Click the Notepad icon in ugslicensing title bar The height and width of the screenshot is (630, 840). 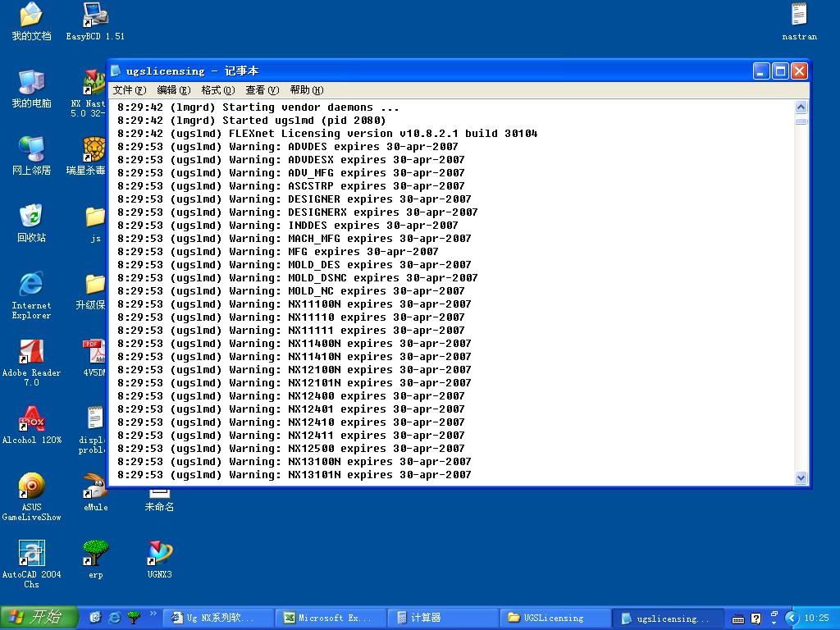[115, 71]
